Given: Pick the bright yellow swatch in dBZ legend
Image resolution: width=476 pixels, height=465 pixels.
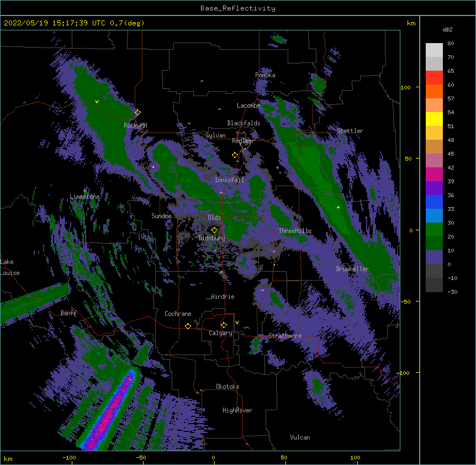Looking at the screenshot, I should [x=434, y=119].
